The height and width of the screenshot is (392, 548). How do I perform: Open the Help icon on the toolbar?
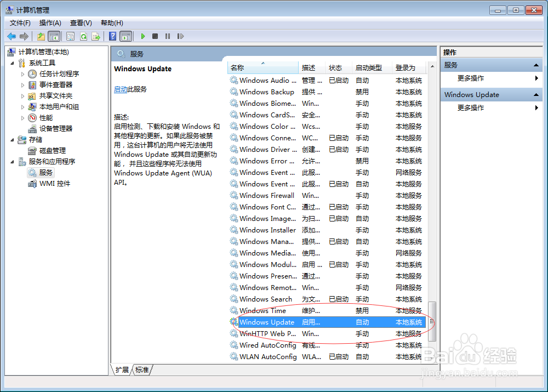click(x=112, y=36)
